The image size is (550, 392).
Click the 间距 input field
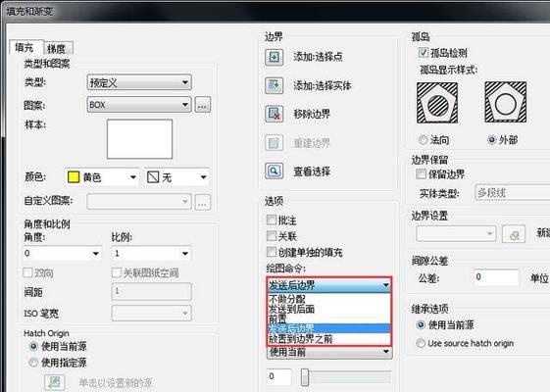click(x=152, y=291)
